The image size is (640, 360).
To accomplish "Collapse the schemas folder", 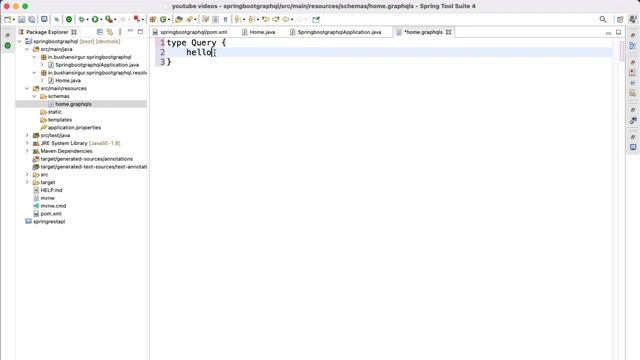I will coord(34,96).
